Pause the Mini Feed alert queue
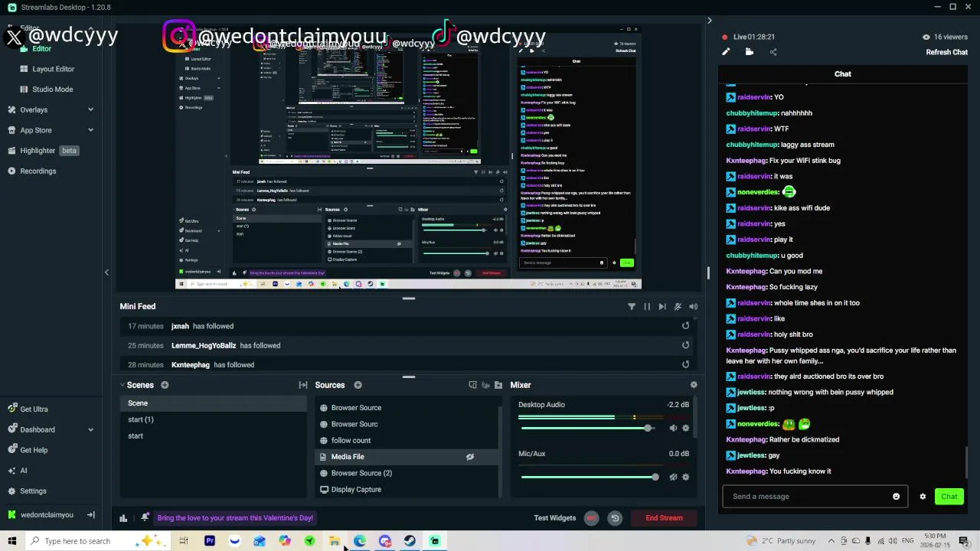 tap(647, 306)
